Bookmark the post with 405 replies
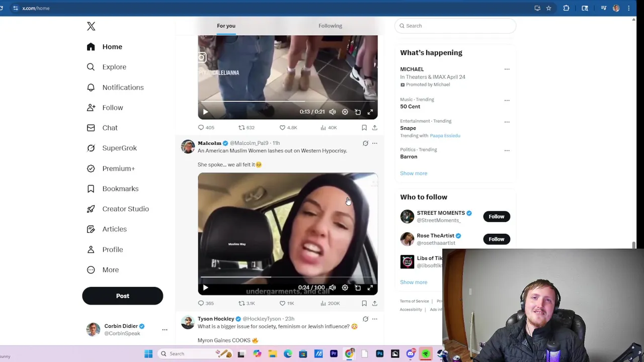The height and width of the screenshot is (362, 644). tap(364, 128)
